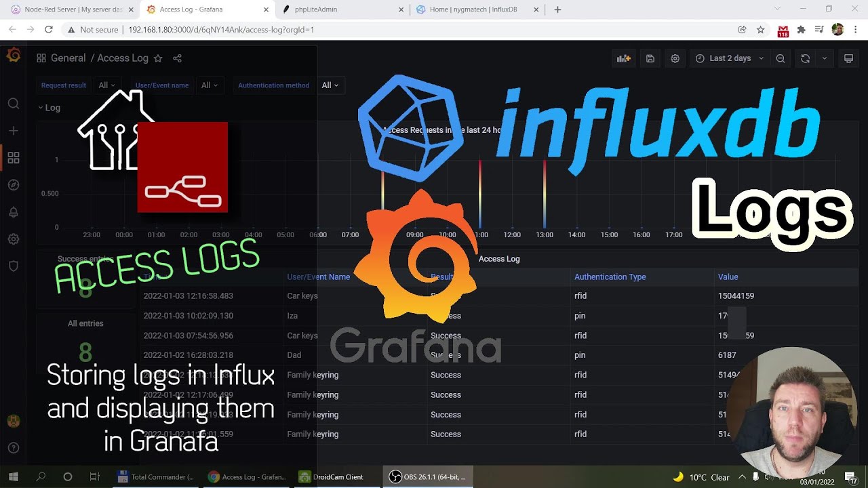
Task: Refresh the dashboard
Action: (805, 58)
